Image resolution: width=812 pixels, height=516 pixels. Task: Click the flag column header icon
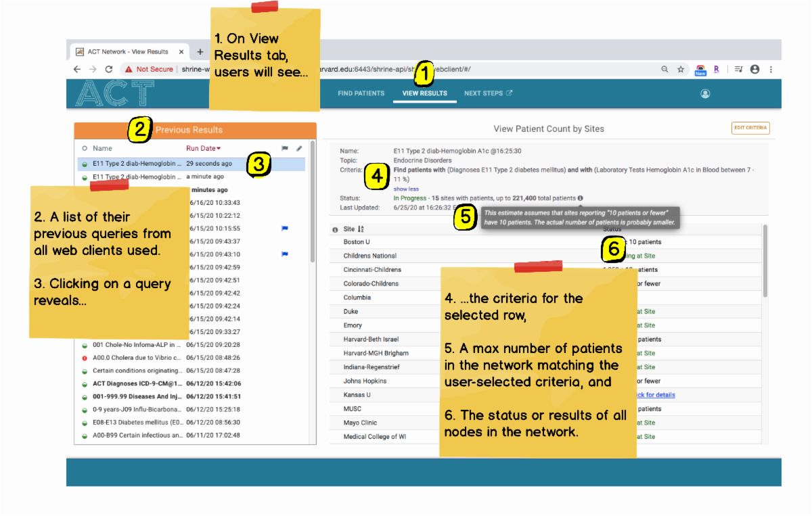point(285,148)
